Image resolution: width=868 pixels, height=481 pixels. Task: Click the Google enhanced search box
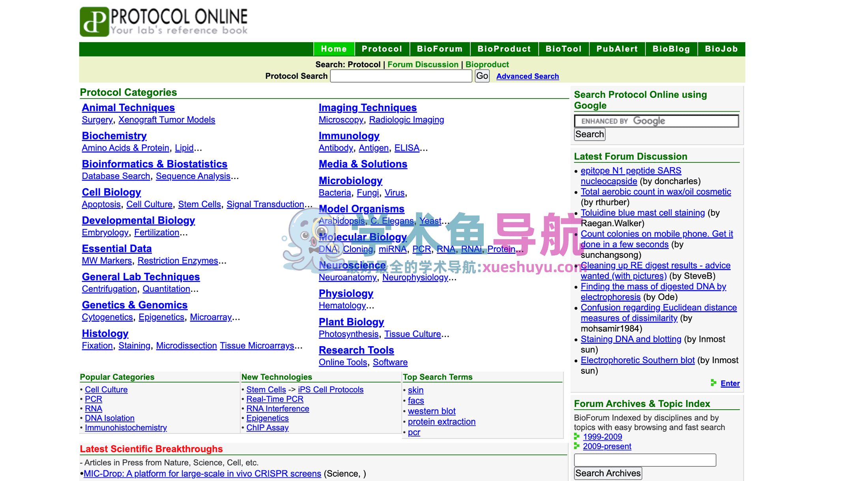[x=656, y=121]
